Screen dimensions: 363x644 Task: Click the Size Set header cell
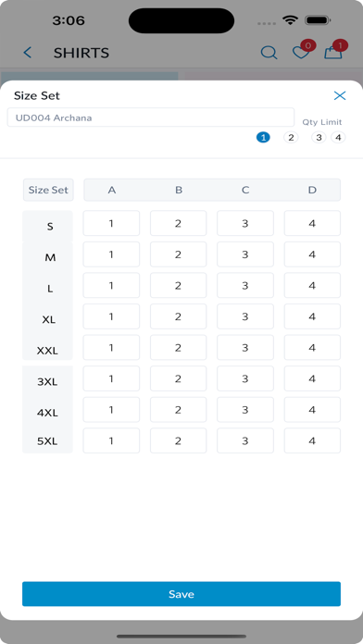48,190
